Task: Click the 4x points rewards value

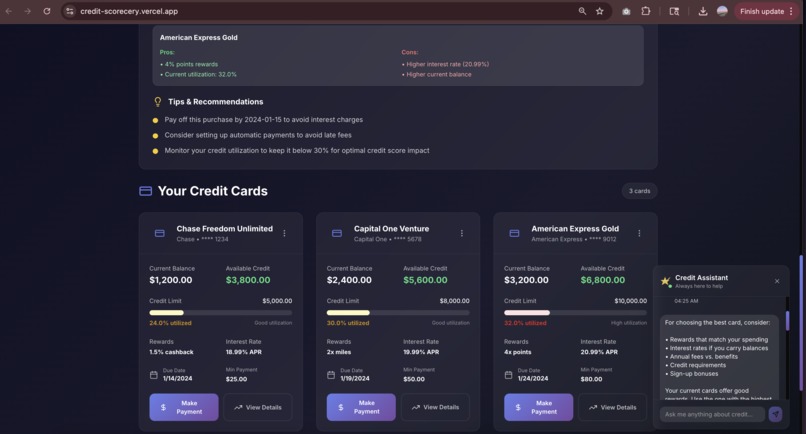Action: [x=518, y=352]
